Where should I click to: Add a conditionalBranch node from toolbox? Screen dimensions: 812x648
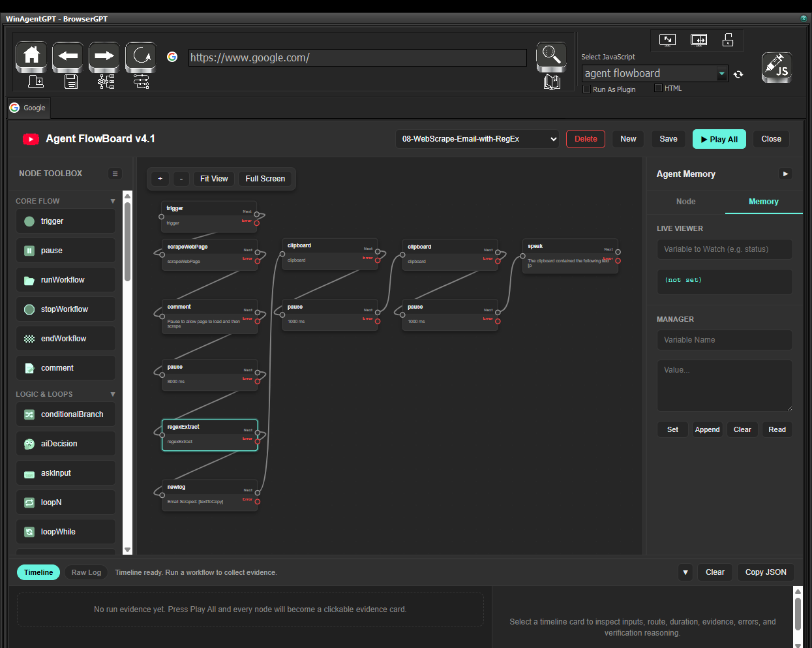66,414
